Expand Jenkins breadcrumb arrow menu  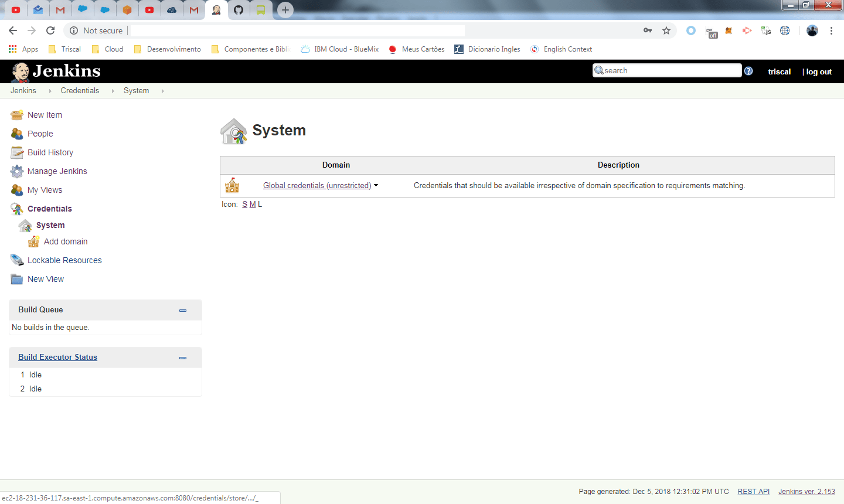[50, 91]
